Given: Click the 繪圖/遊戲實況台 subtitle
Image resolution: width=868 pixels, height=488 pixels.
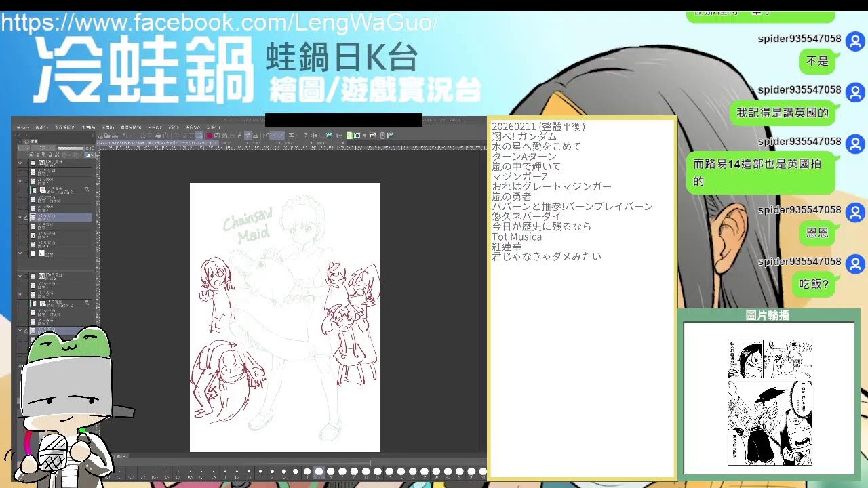Looking at the screenshot, I should 375,89.
